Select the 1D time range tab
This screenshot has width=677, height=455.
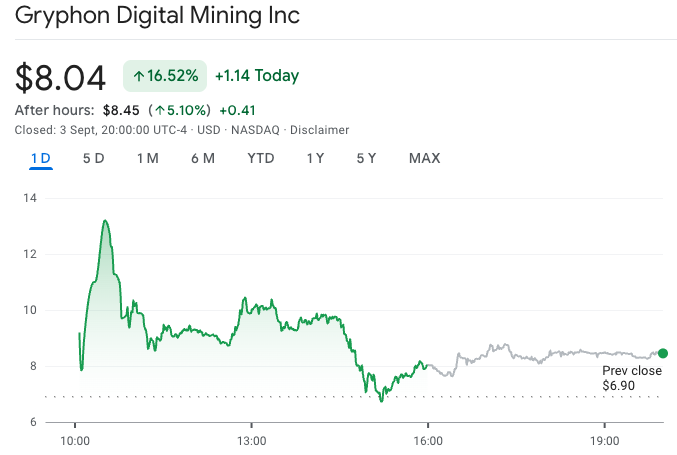41,158
